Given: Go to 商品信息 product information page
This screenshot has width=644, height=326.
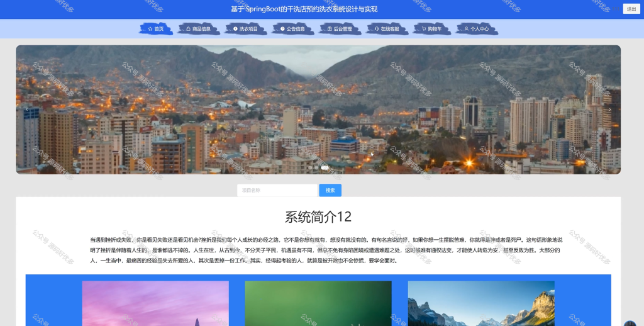Looking at the screenshot, I should point(198,29).
